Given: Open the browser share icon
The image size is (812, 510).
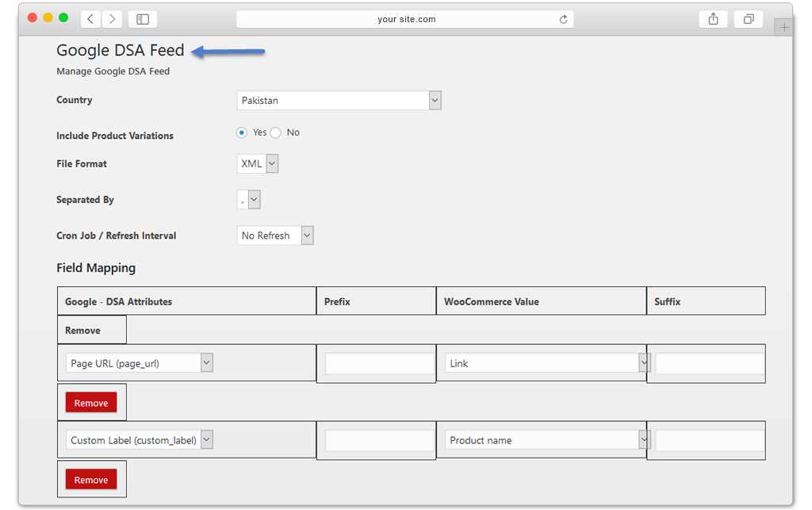Looking at the screenshot, I should click(713, 19).
